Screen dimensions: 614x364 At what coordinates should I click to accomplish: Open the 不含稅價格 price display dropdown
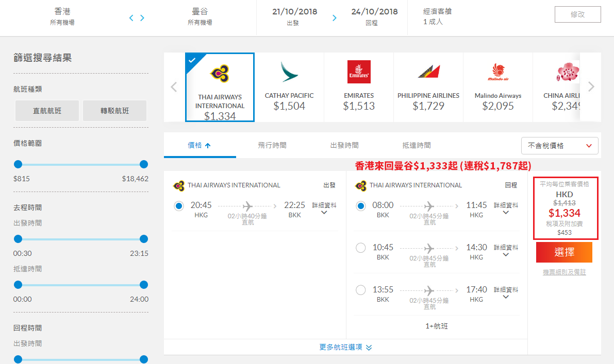pyautogui.click(x=559, y=146)
